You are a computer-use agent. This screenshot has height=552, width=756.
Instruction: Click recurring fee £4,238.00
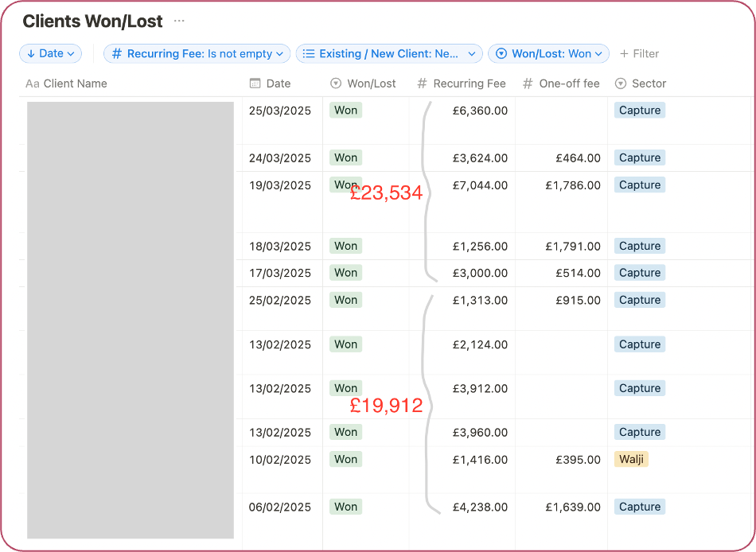(480, 507)
